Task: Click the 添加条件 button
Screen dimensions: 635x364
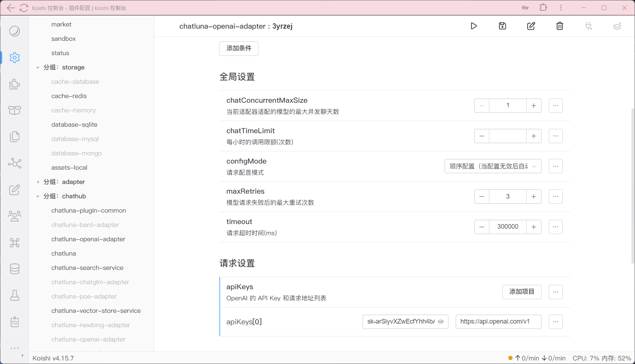Action: click(x=239, y=48)
